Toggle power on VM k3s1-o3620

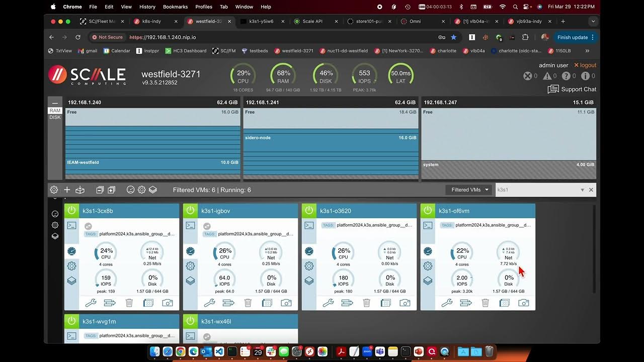pos(309,211)
